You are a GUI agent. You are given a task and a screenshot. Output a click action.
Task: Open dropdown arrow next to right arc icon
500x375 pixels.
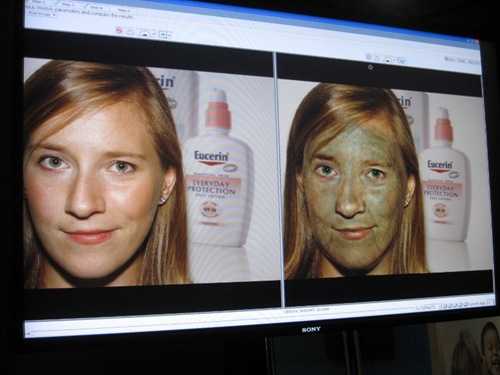394,61
